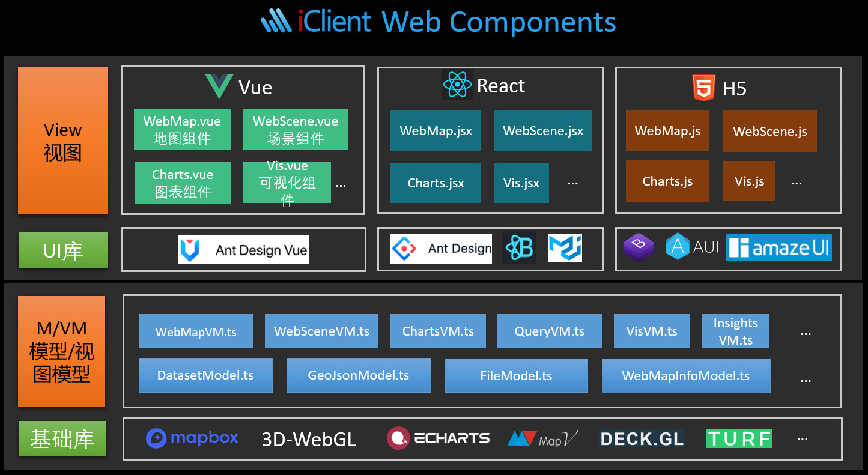868x475 pixels.
Task: Click the Insights VM.ts box
Action: [x=736, y=331]
